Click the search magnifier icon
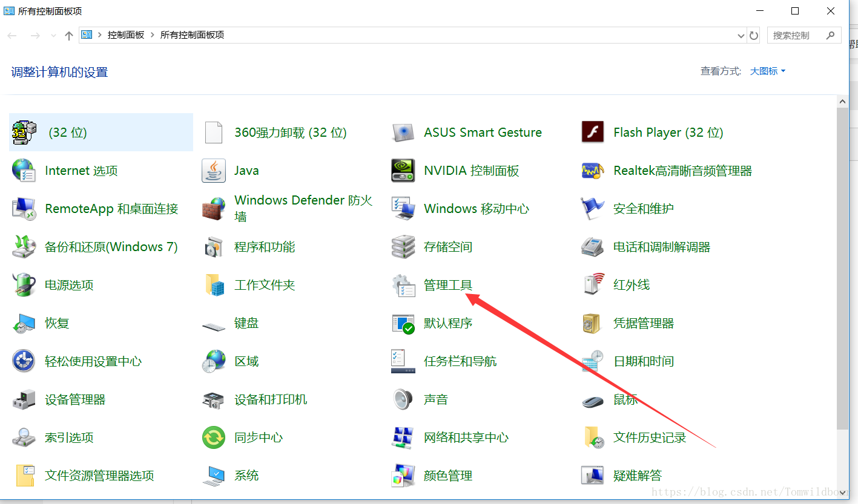Viewport: 858px width, 504px height. point(831,35)
